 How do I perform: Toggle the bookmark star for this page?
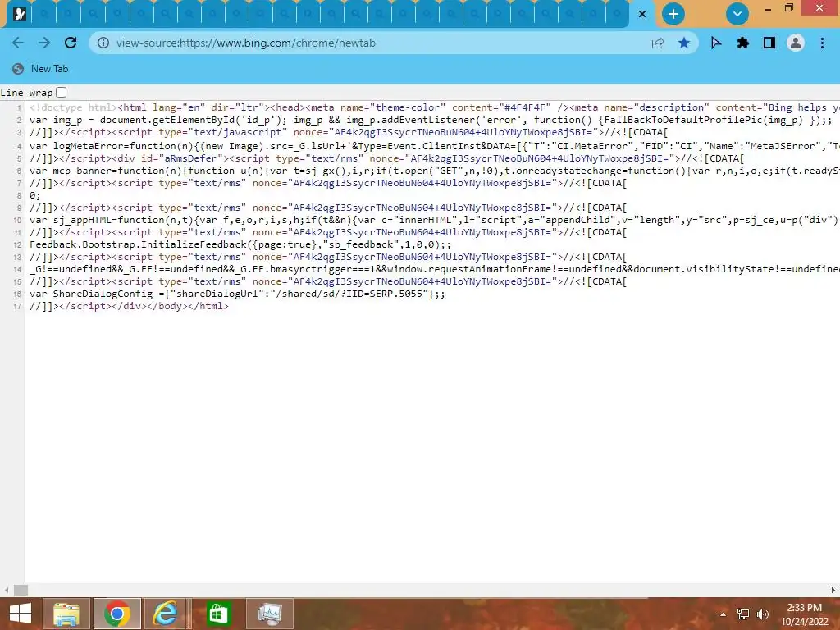(x=683, y=43)
